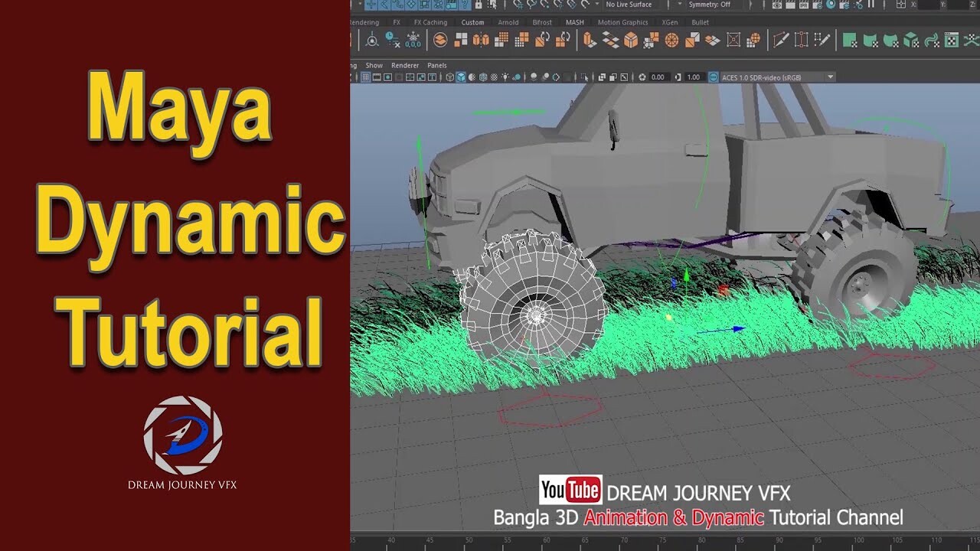Image resolution: width=980 pixels, height=551 pixels.
Task: Click the Resolution Gate icon in viewport bar
Action: pos(387,77)
